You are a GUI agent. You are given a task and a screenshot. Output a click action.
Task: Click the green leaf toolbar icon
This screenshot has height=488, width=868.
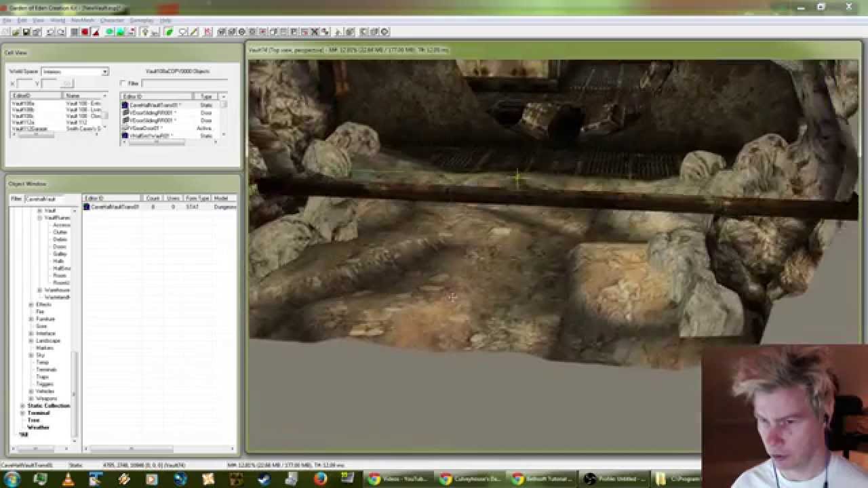(169, 32)
